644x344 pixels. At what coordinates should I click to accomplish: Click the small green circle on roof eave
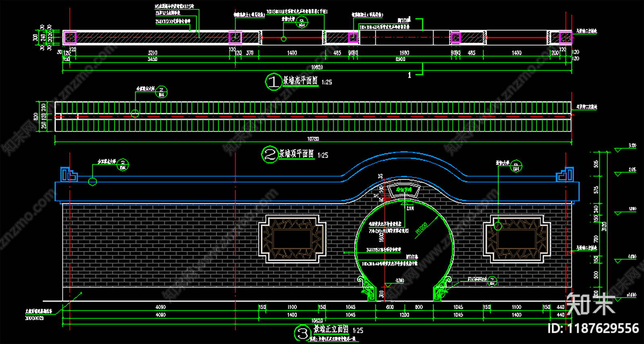click(x=93, y=182)
